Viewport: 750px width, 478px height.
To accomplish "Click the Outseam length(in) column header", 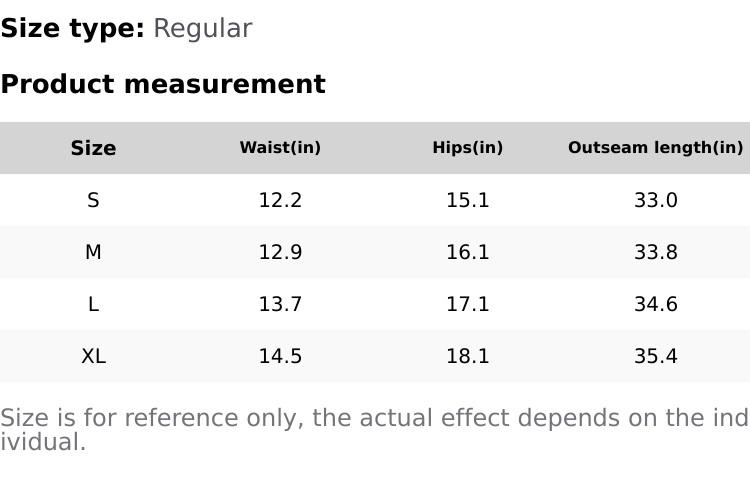I will tap(655, 148).
